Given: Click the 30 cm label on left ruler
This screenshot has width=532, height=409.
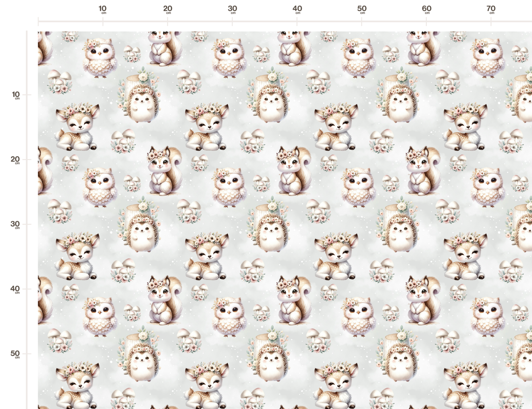Looking at the screenshot, I should (15, 225).
